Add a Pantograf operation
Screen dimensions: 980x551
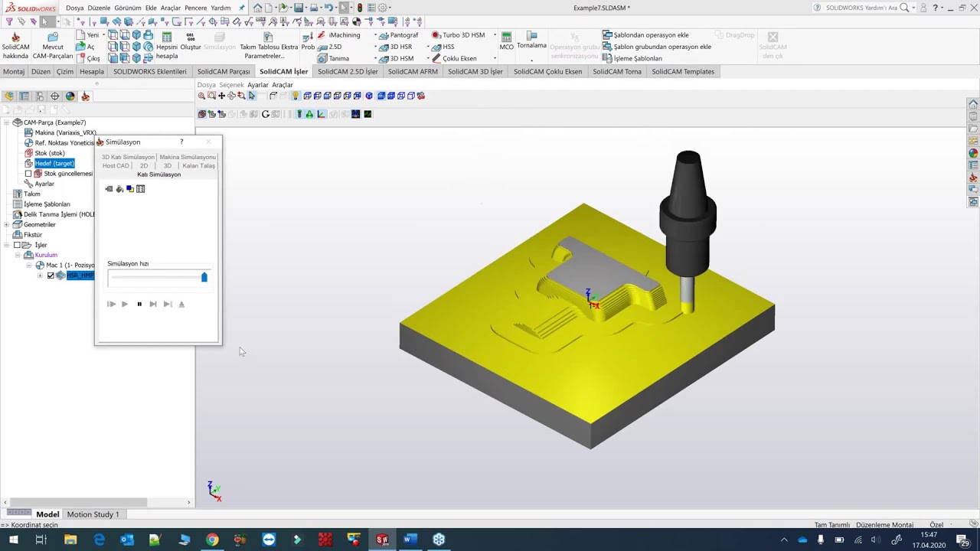(397, 35)
